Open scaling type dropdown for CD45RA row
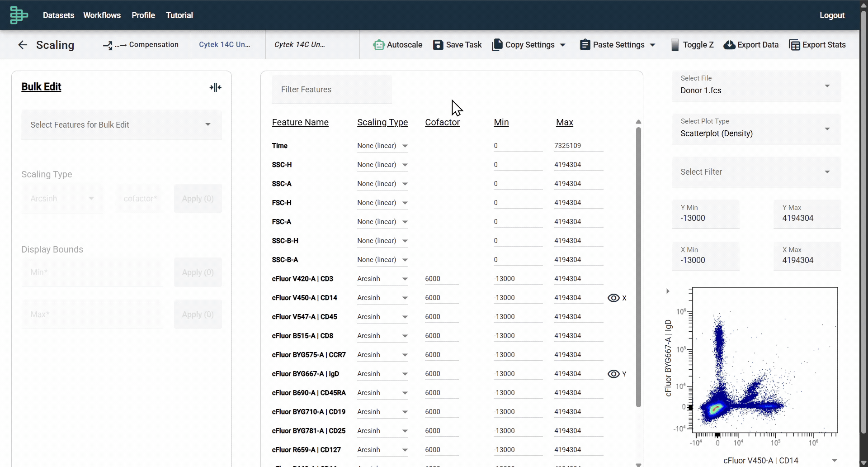This screenshot has height=467, width=868. click(x=382, y=393)
